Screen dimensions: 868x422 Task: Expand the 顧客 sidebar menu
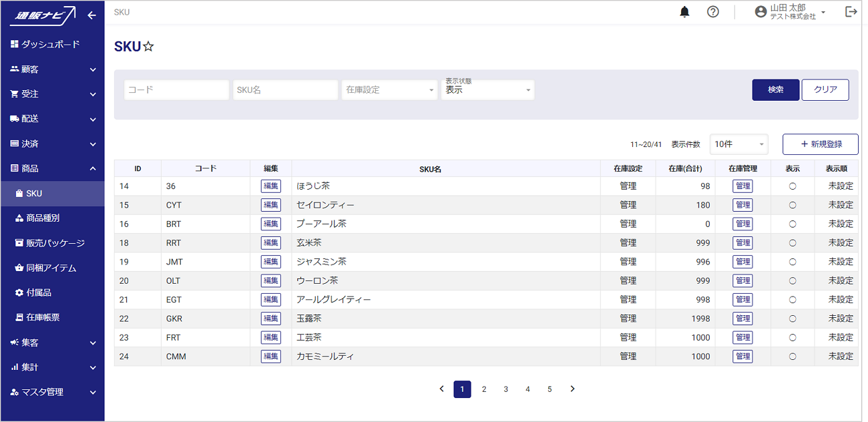[52, 69]
